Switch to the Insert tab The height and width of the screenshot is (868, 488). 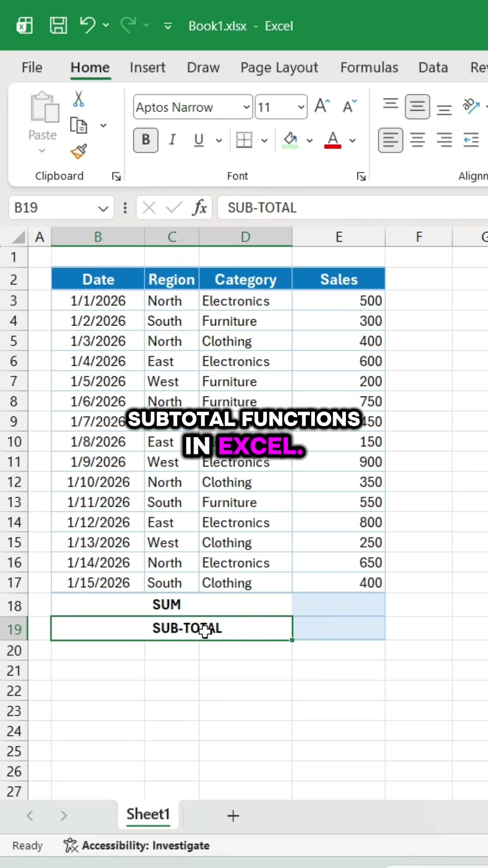(147, 67)
